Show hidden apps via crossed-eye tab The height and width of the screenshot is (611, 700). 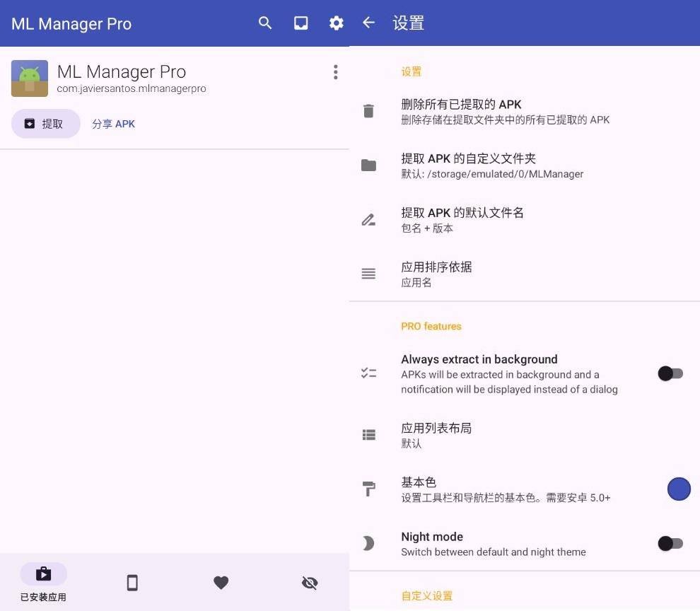[x=310, y=582]
